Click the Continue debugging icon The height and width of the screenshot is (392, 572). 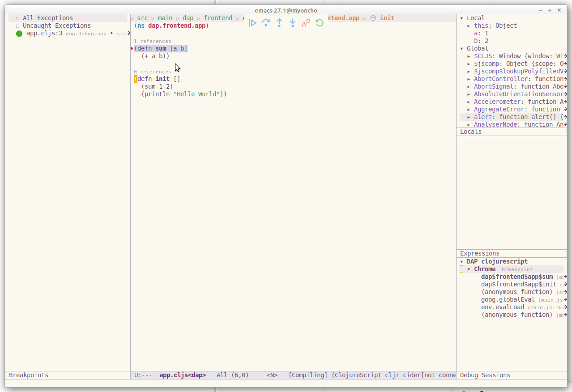(252, 23)
